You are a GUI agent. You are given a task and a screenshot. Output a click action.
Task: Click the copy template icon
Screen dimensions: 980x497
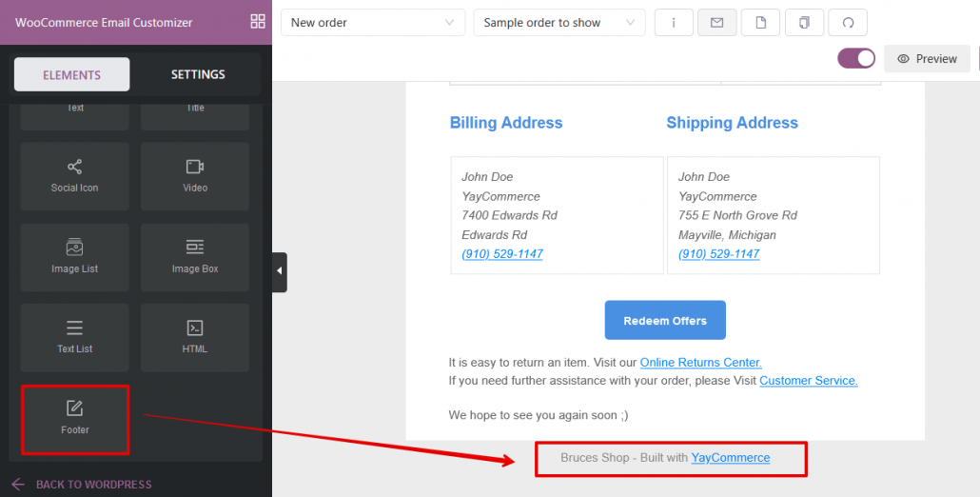coord(804,23)
